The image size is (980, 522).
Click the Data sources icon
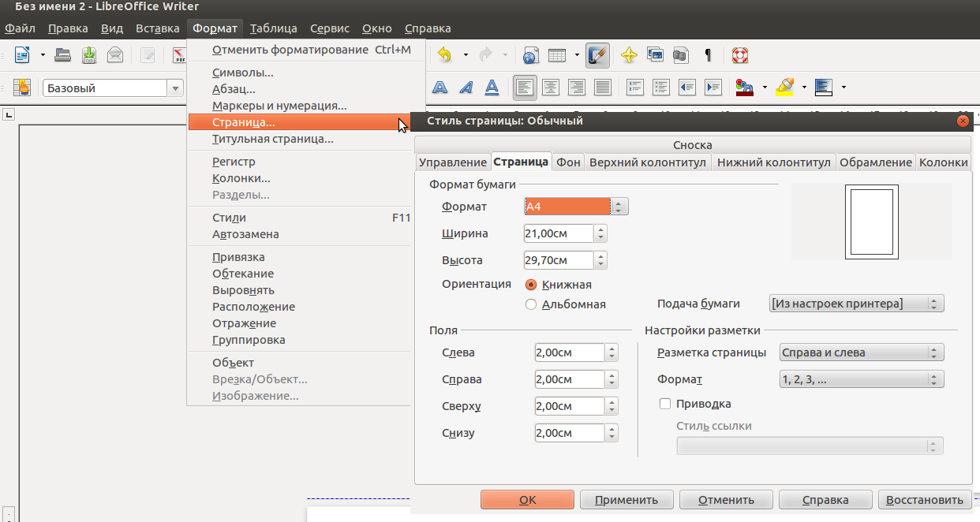click(x=681, y=55)
